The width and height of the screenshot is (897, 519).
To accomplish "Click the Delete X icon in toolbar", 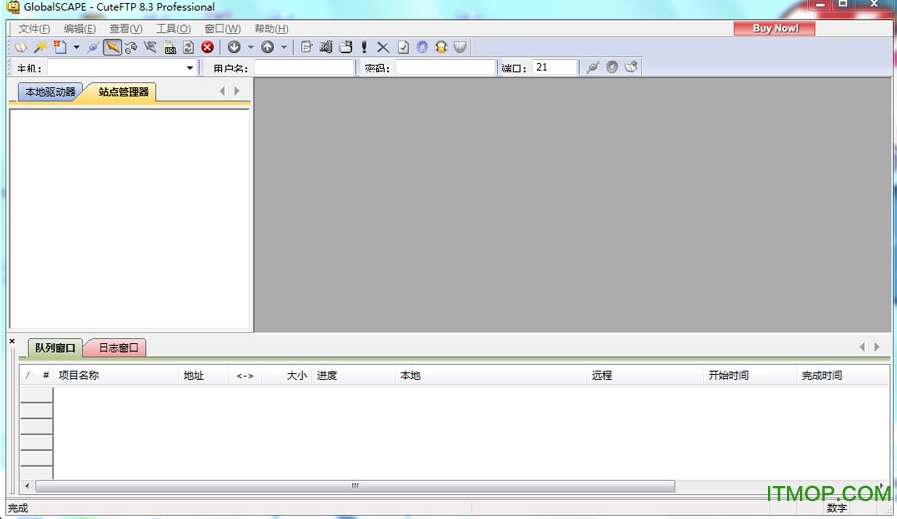I will click(x=383, y=47).
